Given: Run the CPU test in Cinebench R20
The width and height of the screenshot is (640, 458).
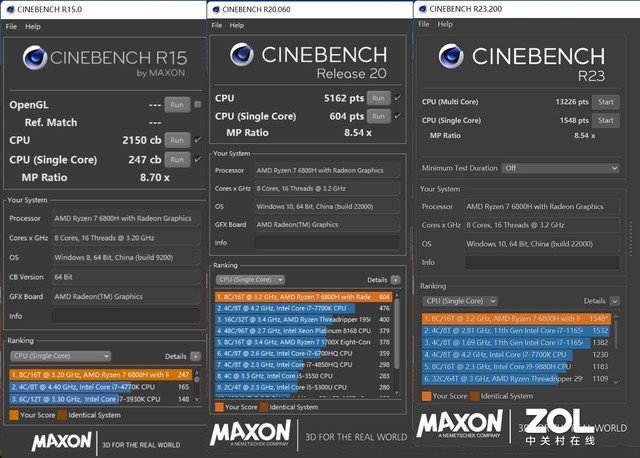Looking at the screenshot, I should [378, 98].
